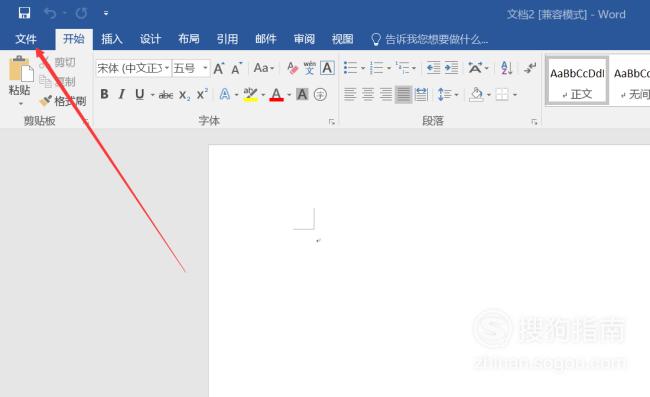Image resolution: width=650 pixels, height=397 pixels.
Task: Toggle Bold formatting
Action: tap(104, 94)
